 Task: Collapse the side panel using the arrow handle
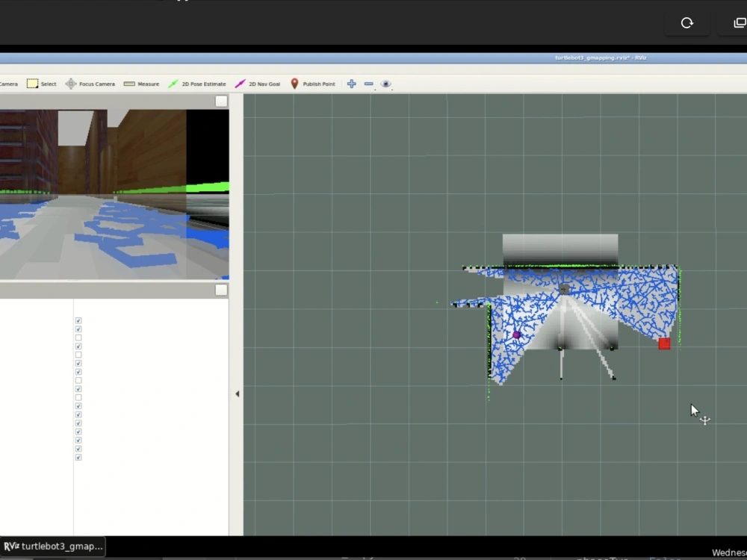(x=237, y=393)
